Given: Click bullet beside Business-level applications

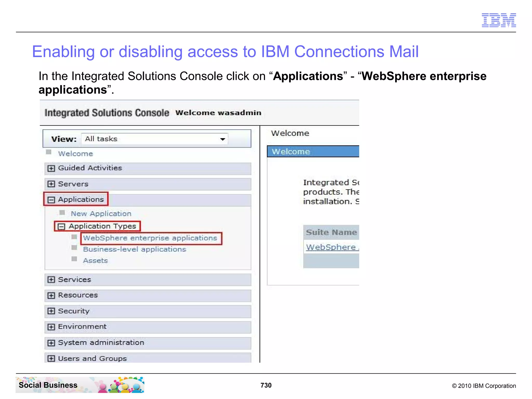Looking at the screenshot, I should click(74, 247).
